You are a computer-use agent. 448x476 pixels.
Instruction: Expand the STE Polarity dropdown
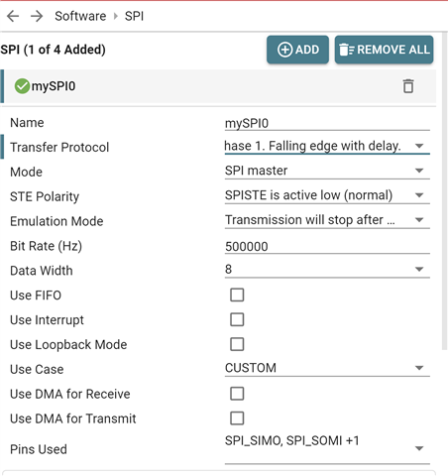[x=327, y=195]
